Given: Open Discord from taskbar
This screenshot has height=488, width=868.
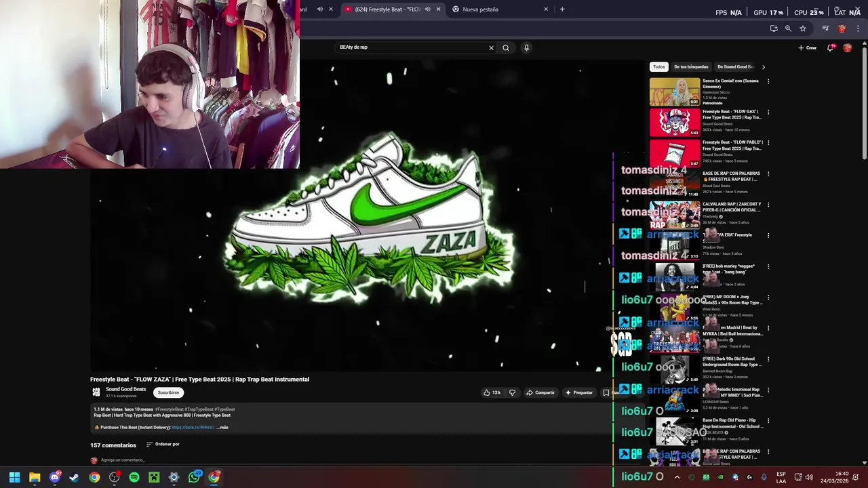Looking at the screenshot, I should coord(55,477).
